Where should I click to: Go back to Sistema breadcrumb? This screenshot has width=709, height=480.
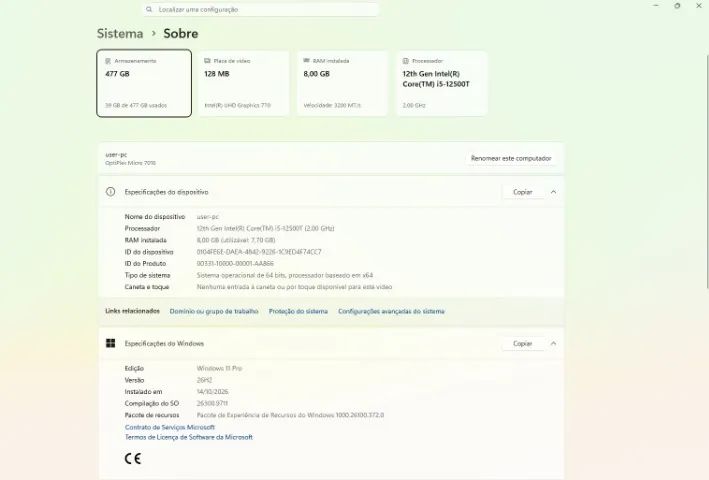point(120,33)
